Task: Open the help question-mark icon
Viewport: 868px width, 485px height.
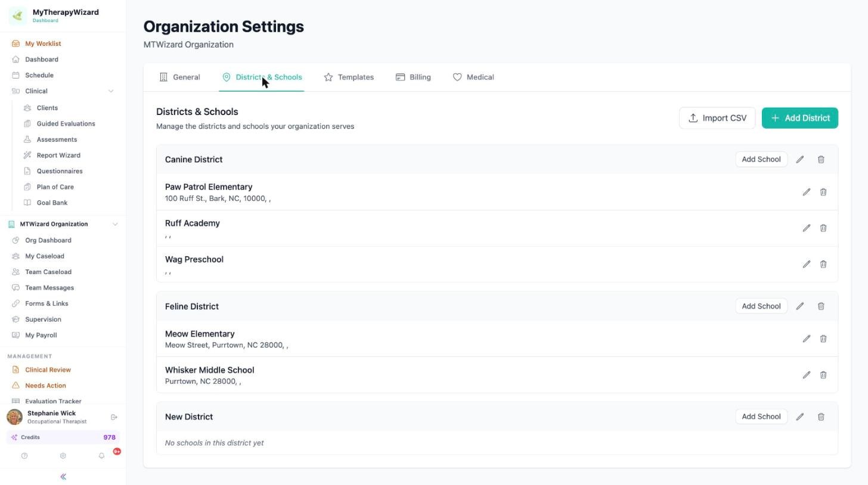Action: (x=24, y=456)
